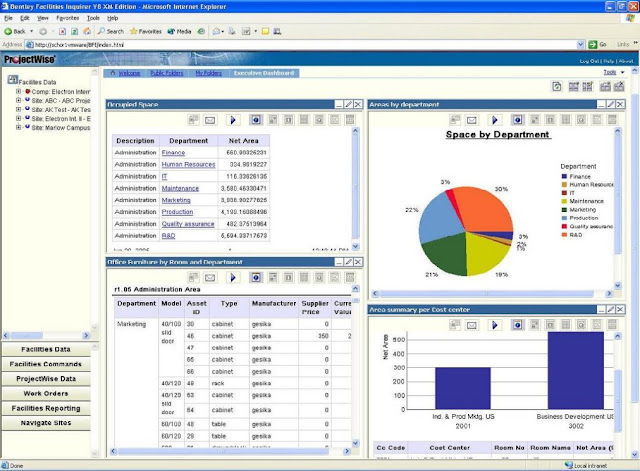Image resolution: width=640 pixels, height=471 pixels.
Task: Expand the Comp: Electron tree node
Action: (x=19, y=92)
